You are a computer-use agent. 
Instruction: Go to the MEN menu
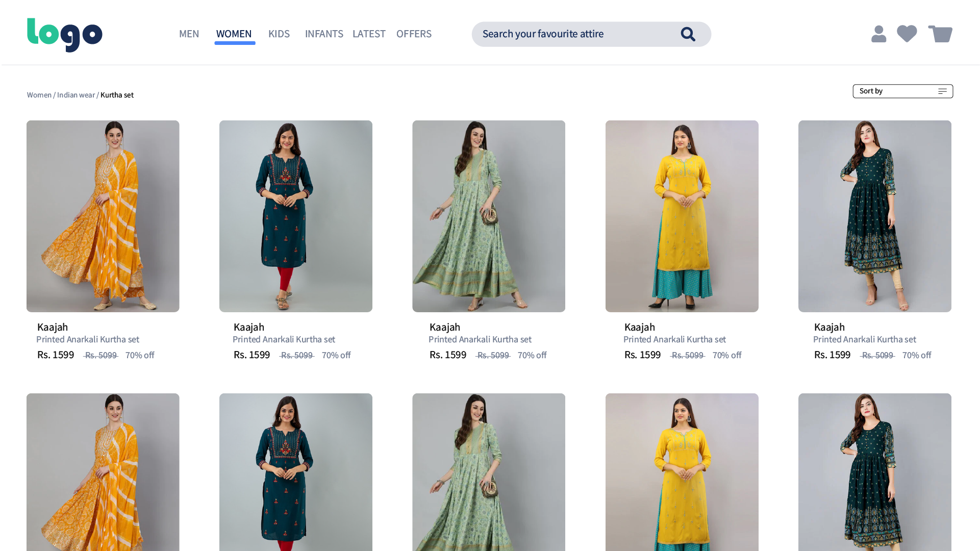point(189,34)
